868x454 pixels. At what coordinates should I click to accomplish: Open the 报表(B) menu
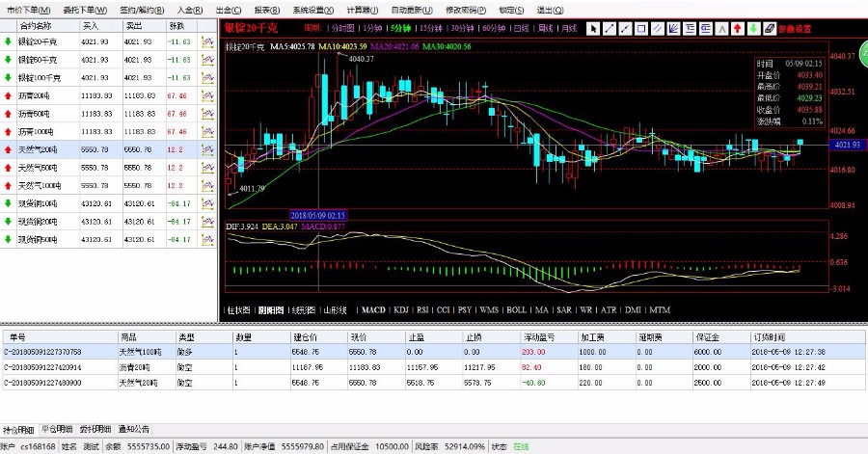click(x=267, y=10)
